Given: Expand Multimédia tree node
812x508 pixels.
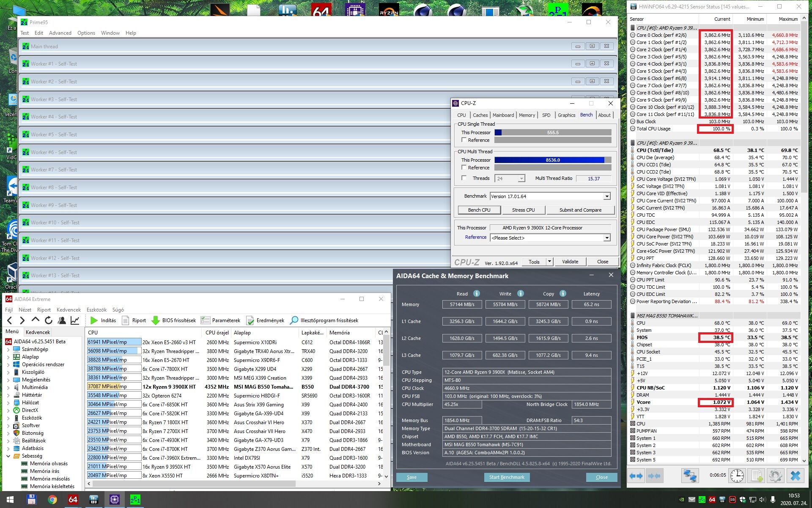Looking at the screenshot, I should pyautogui.click(x=8, y=387).
